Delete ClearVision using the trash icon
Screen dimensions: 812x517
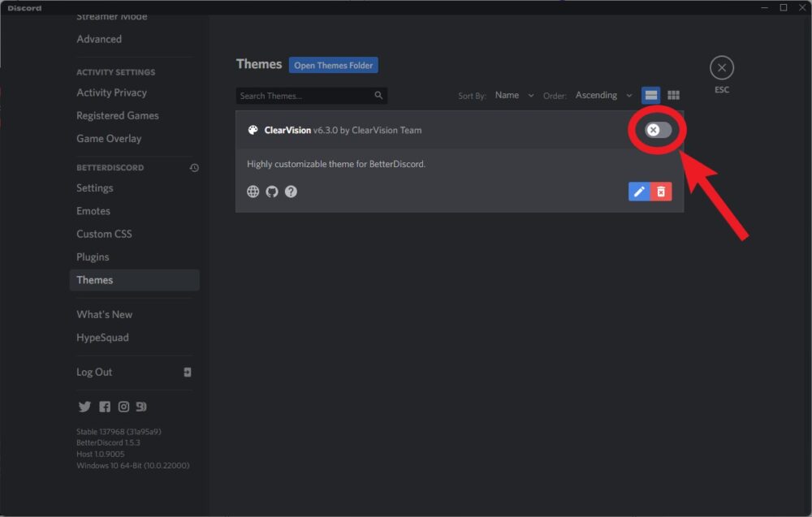(x=660, y=192)
